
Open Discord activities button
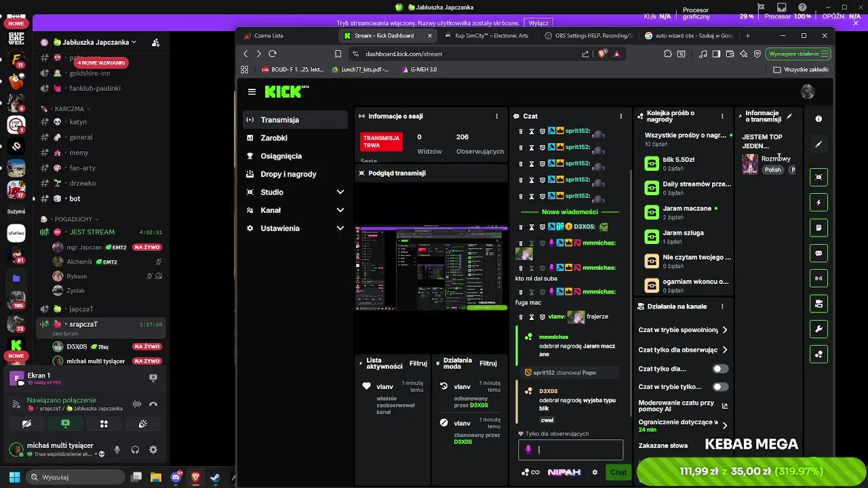104,424
